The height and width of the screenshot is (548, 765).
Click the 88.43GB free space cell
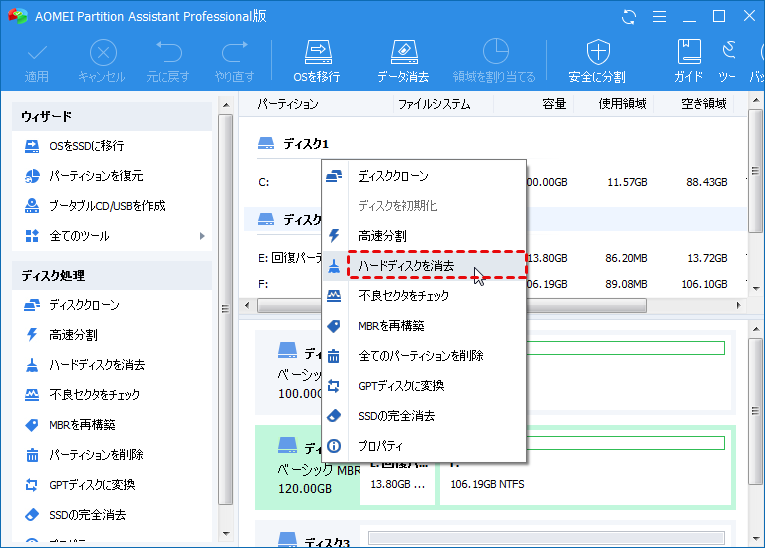[706, 183]
